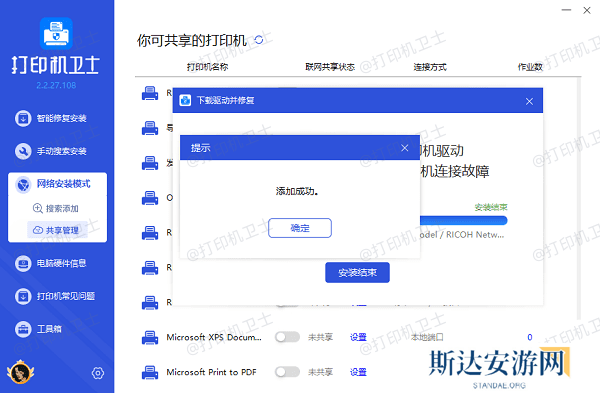The width and height of the screenshot is (600, 393).
Task: Refresh the shareable printers list
Action: [x=259, y=40]
